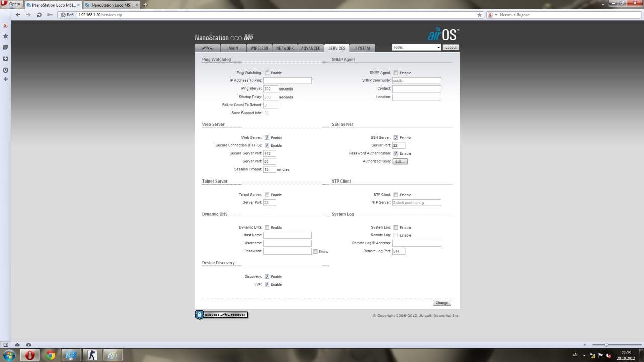Screen dimensions: 644x362
Task: Toggle the Web Server Enable checkbox
Action: point(267,137)
